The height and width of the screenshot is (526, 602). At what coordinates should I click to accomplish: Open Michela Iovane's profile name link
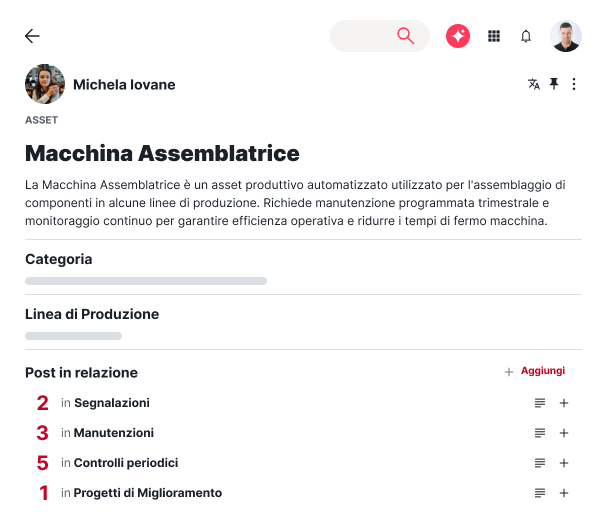pos(124,85)
